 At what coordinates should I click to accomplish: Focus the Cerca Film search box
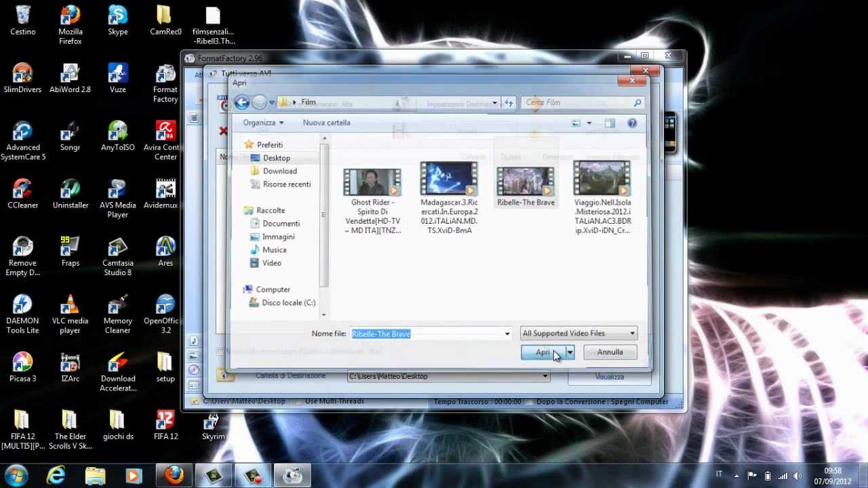(x=583, y=103)
